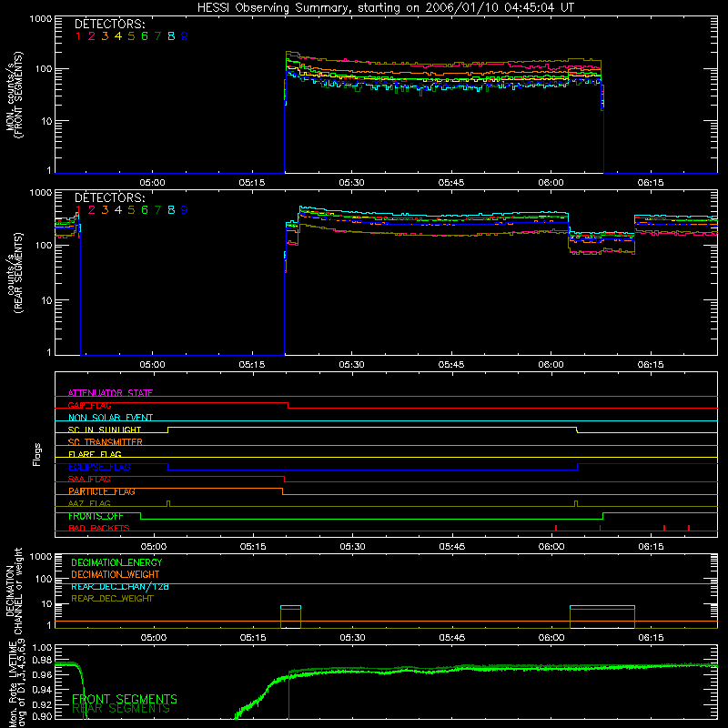Select orange detector 3 in rear segments legend
This screenshot has width=728, height=728.
(105, 210)
